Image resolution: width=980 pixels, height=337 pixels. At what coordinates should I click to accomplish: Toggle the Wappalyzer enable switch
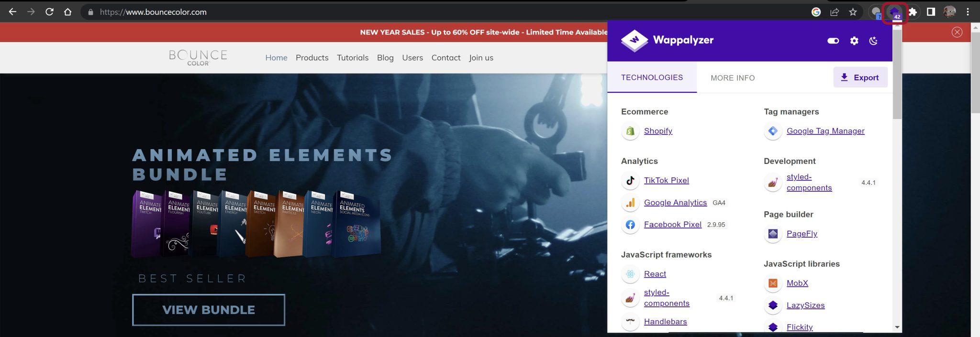tap(833, 41)
